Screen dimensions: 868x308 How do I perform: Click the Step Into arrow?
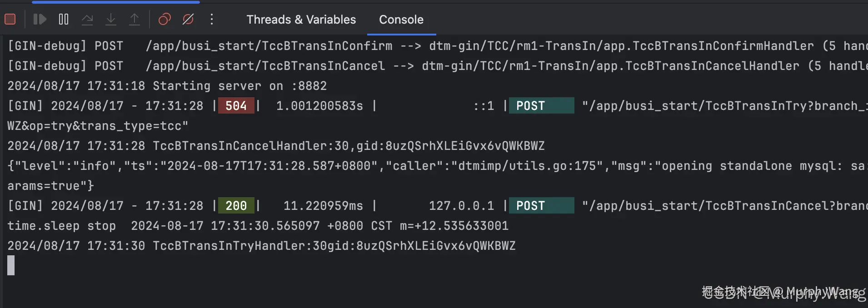tap(111, 19)
